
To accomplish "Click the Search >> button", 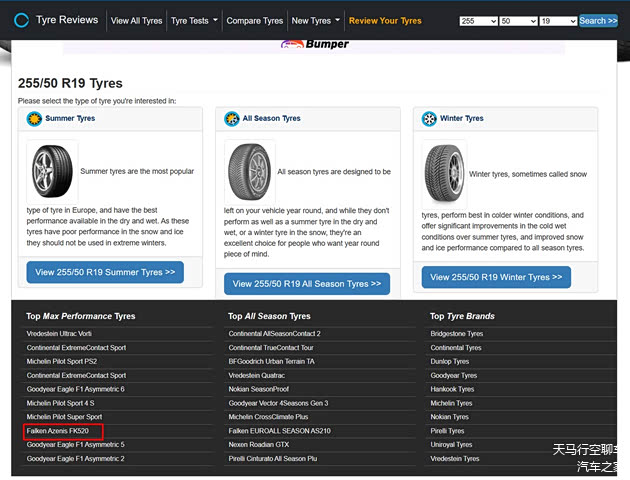I will click(598, 21).
